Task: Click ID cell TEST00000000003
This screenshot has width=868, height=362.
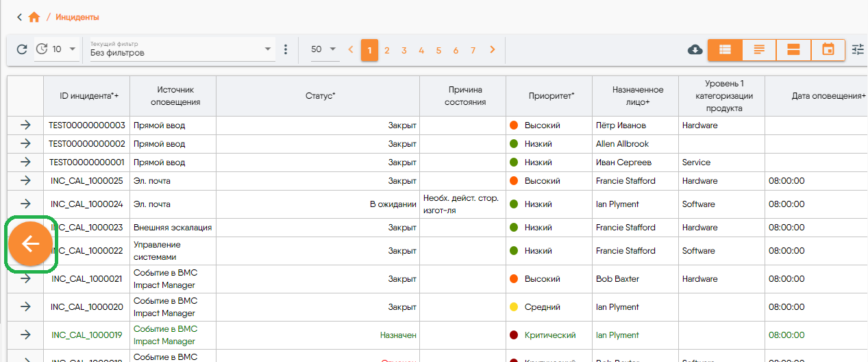Action: pyautogui.click(x=87, y=125)
